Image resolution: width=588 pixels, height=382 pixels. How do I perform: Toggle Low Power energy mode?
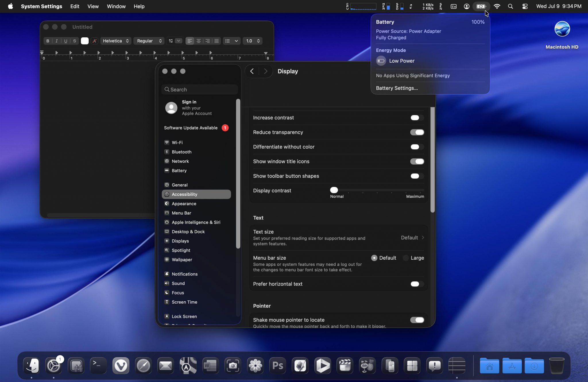pyautogui.click(x=381, y=61)
